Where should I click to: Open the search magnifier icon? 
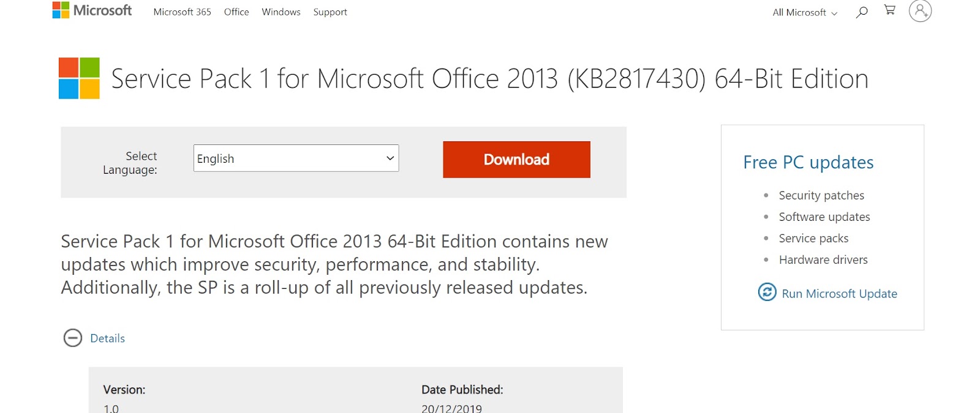[862, 12]
